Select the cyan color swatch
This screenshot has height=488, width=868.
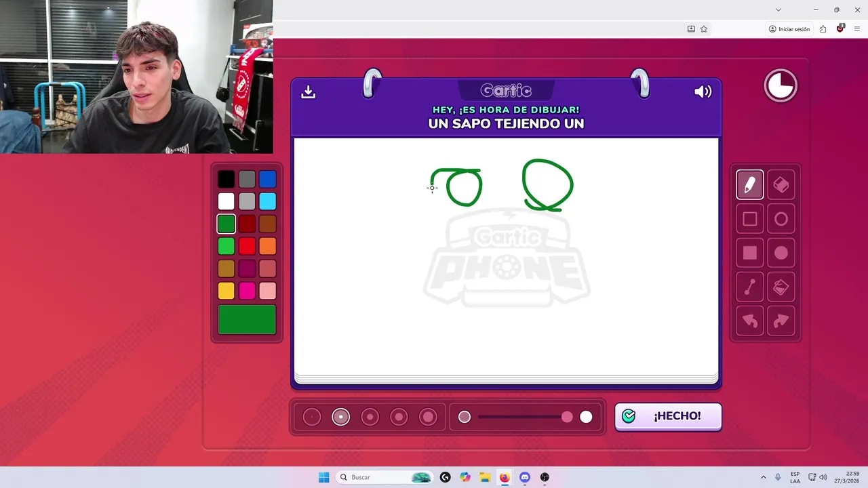(268, 201)
